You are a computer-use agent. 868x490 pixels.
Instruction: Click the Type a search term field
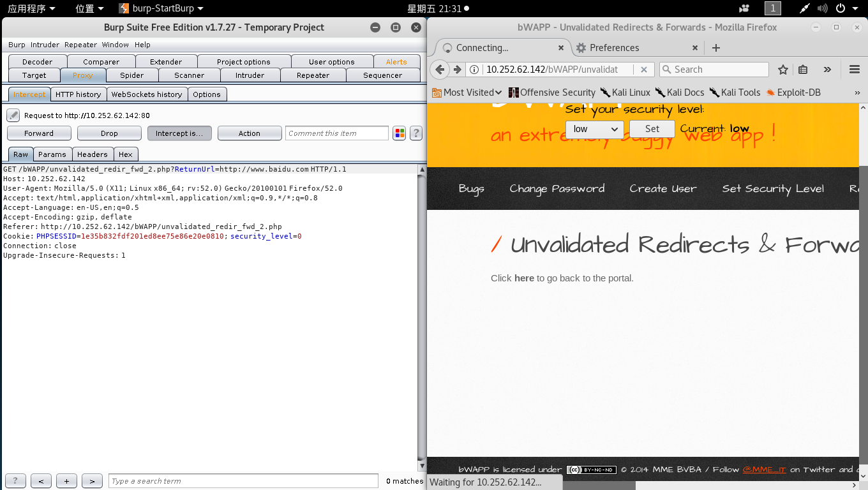point(243,481)
